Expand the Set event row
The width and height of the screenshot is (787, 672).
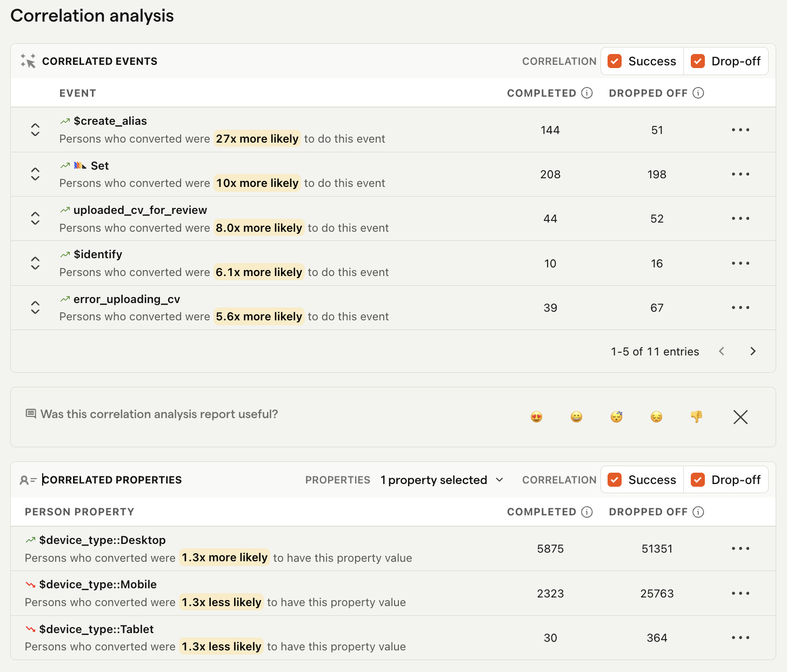(x=35, y=174)
